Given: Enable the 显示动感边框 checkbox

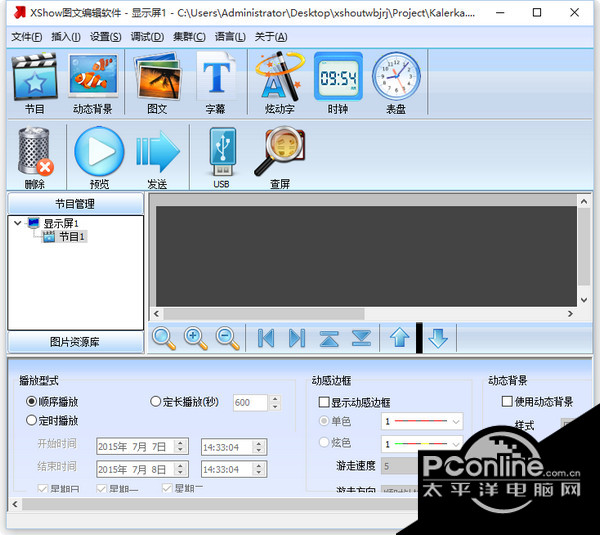Looking at the screenshot, I should click(324, 402).
